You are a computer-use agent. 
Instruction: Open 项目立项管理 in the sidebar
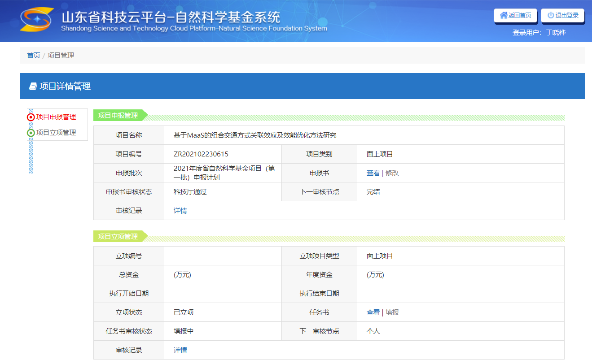pyautogui.click(x=56, y=133)
